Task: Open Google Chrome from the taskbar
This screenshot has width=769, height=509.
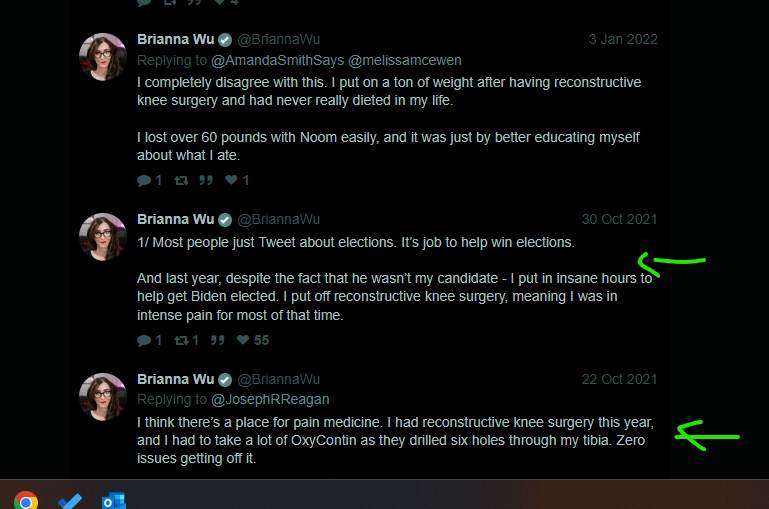Action: [x=26, y=501]
